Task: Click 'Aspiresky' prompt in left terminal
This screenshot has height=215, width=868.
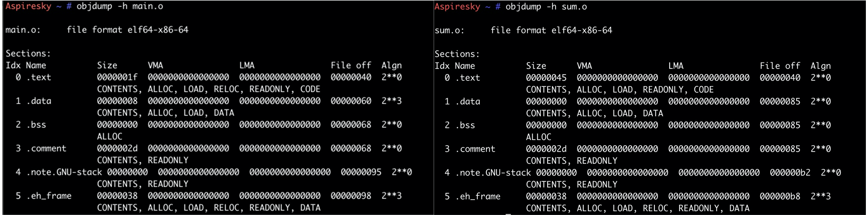Action: [28, 6]
